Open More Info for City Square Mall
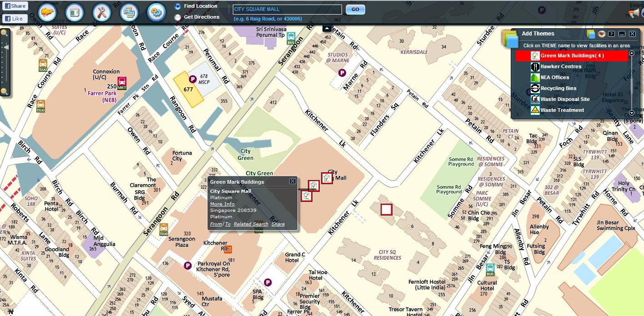The height and width of the screenshot is (316, 644). (x=221, y=204)
